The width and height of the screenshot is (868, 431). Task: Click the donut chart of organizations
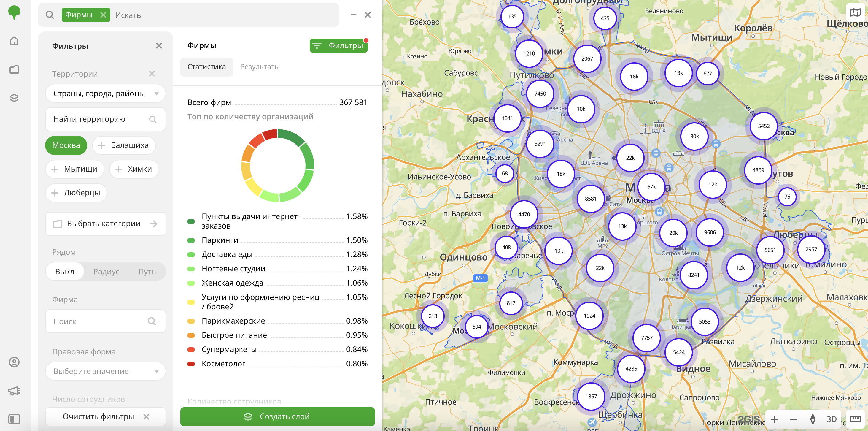click(x=277, y=166)
